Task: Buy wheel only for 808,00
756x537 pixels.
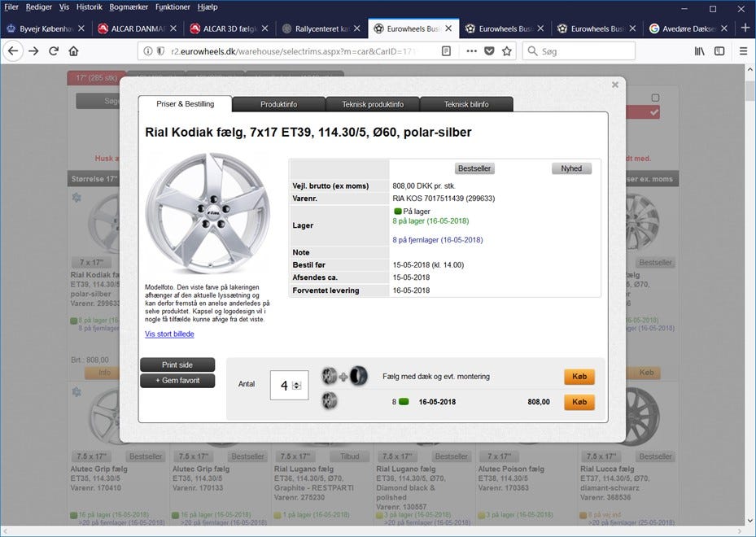Action: tap(579, 402)
